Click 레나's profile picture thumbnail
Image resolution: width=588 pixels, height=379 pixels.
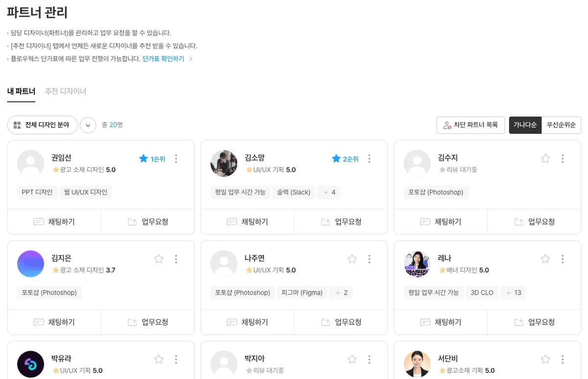pos(417,264)
